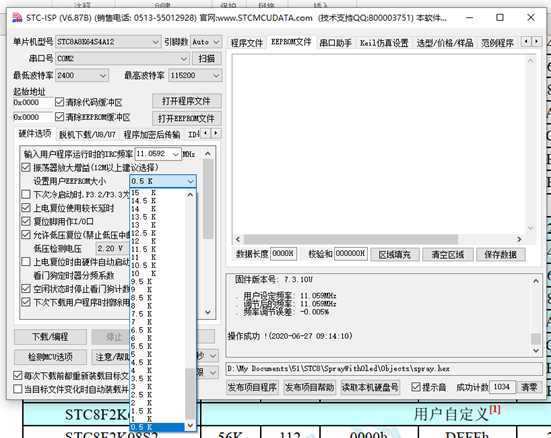
Task: Click the left arrow of hex view horizontal scrollbar
Action: coord(238,239)
